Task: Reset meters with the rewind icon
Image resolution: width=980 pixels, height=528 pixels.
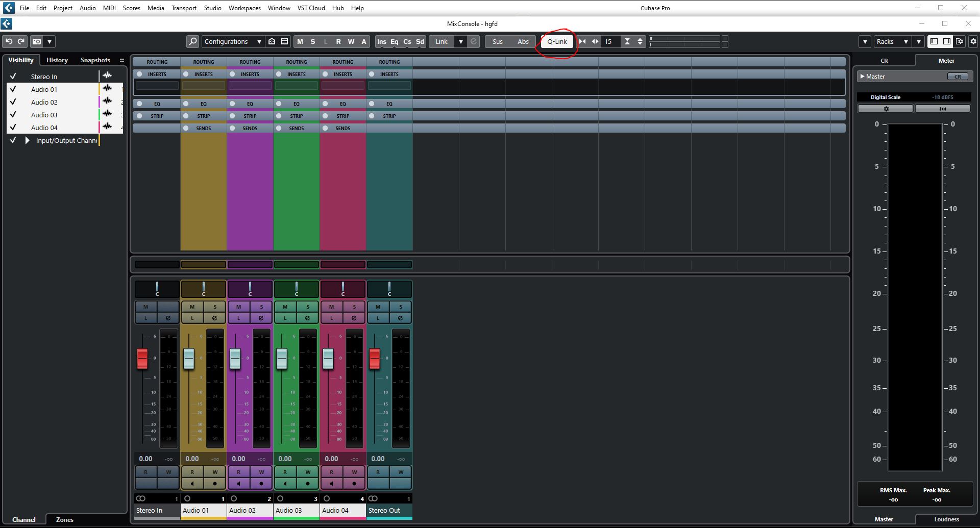Action: click(942, 108)
